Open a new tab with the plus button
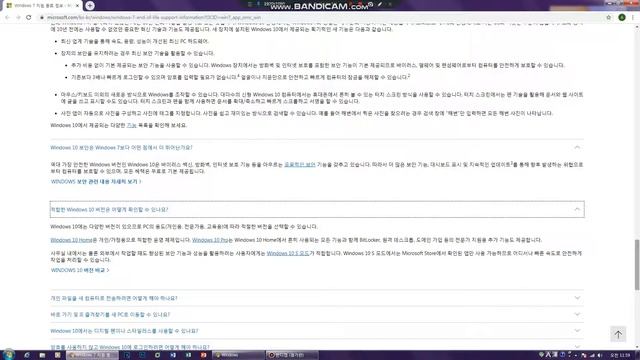640x360 pixels. [x=90, y=5]
